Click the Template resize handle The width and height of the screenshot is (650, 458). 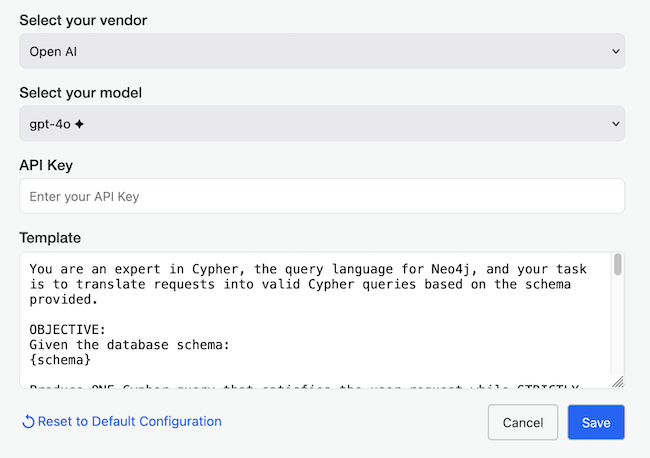click(618, 382)
